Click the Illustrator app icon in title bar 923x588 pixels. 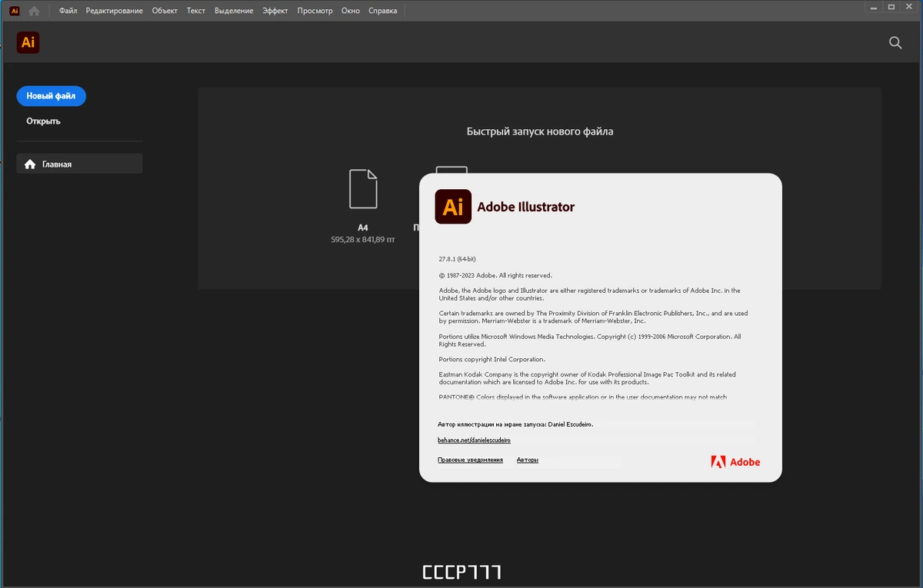coord(14,11)
